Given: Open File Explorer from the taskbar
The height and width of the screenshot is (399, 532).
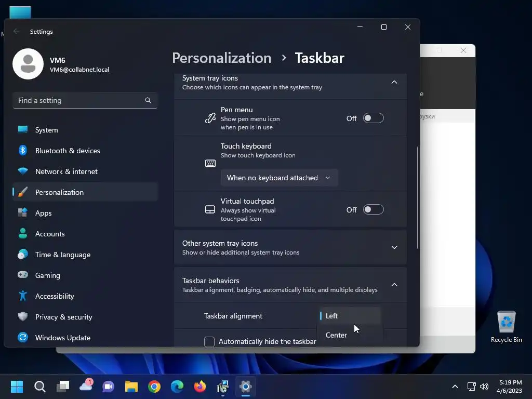Looking at the screenshot, I should click(131, 387).
